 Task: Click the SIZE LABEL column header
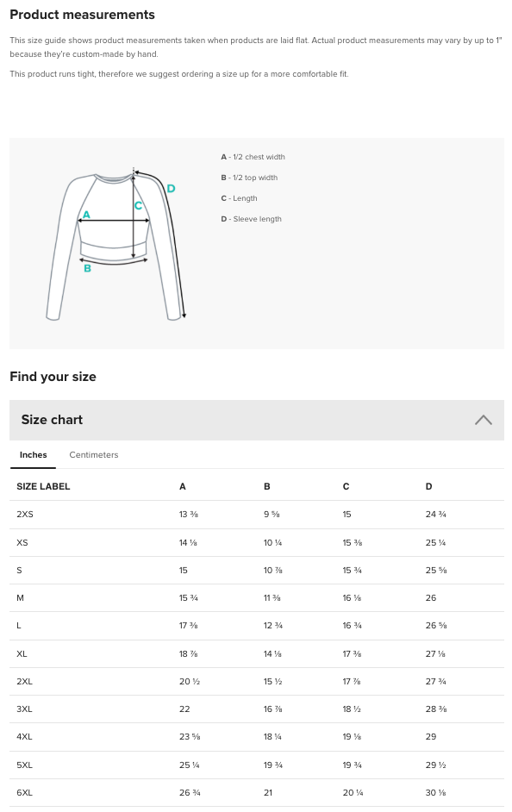point(43,486)
